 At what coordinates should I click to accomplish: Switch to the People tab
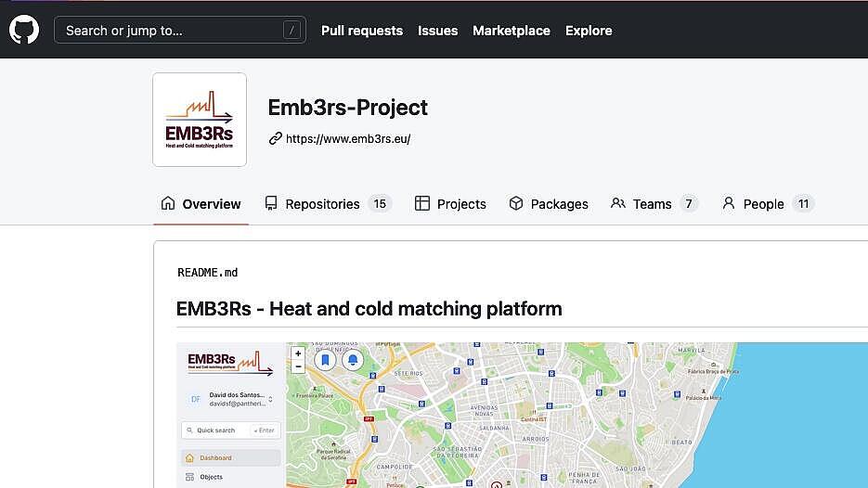[768, 204]
